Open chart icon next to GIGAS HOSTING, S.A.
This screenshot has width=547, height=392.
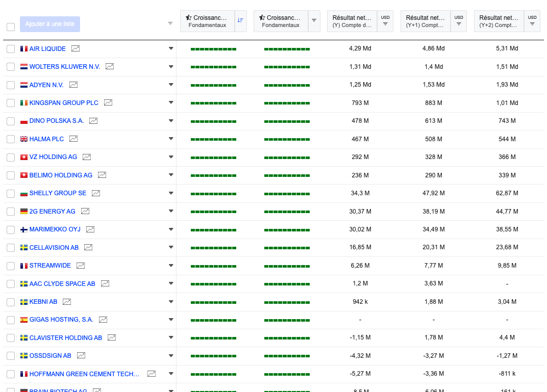[x=103, y=320]
